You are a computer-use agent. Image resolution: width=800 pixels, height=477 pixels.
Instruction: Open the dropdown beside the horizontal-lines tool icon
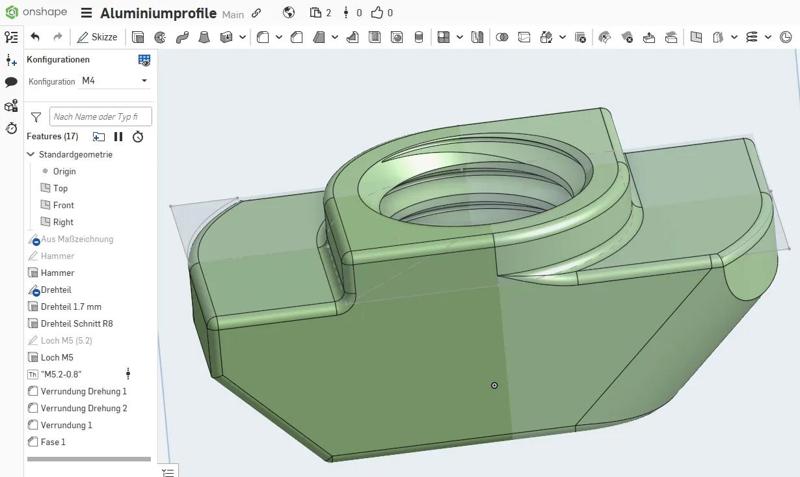768,37
